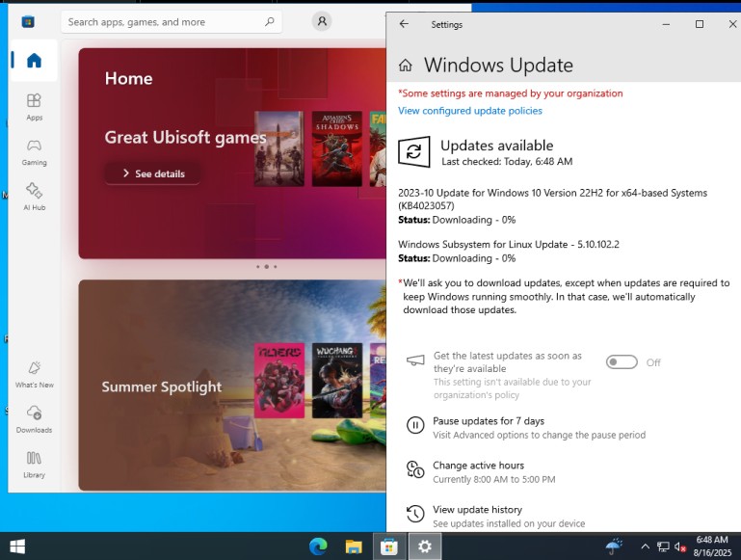
Task: Click the Great Ubisoft games heading
Action: point(185,138)
